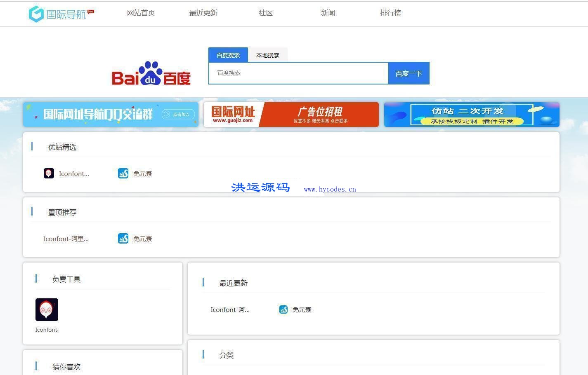Click Iconfont thumbnail in 免费工具 panel
588x375 pixels.
point(47,309)
